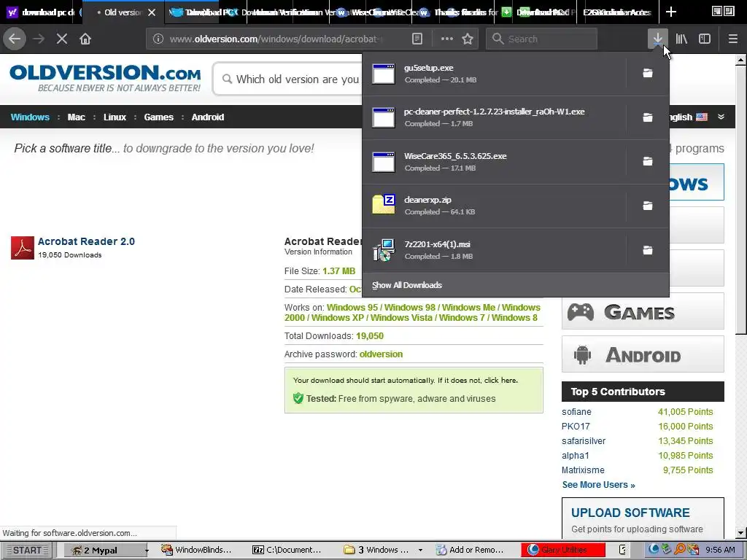Open the page actions three-dot menu
This screenshot has height=560, width=747.
[447, 39]
